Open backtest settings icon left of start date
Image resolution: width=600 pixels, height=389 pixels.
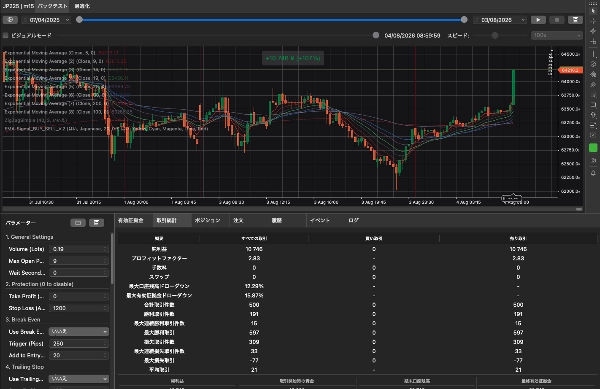click(x=10, y=20)
